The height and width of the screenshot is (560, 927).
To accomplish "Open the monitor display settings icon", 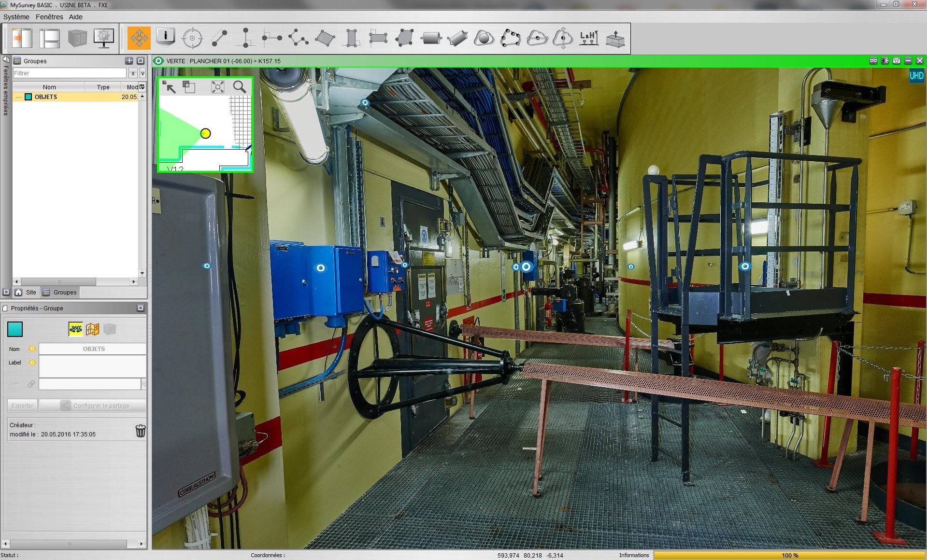I will pyautogui.click(x=103, y=38).
